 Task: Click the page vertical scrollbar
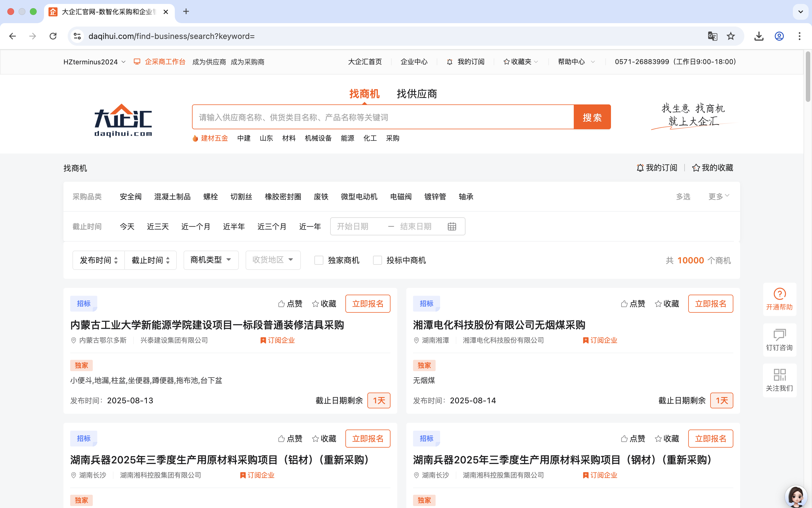tap(808, 76)
